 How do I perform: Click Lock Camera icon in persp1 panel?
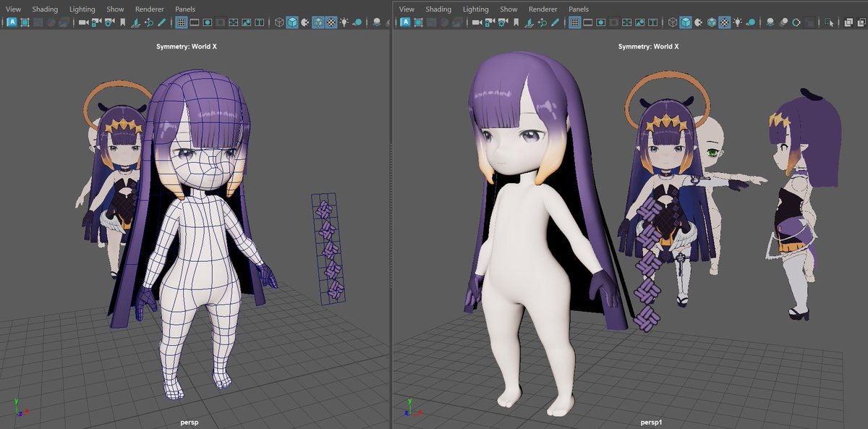[x=490, y=22]
